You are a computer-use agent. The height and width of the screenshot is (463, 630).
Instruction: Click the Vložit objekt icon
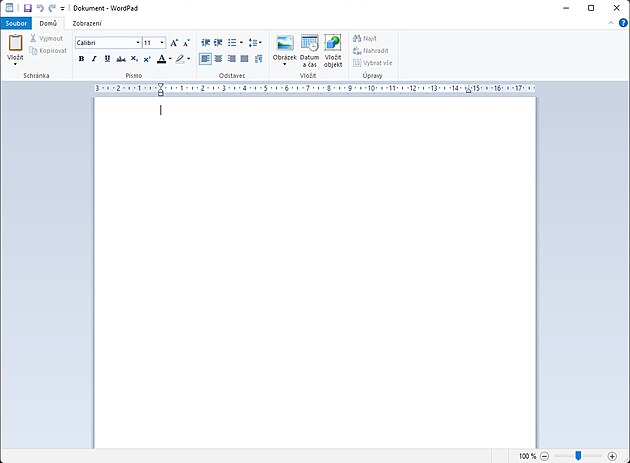pyautogui.click(x=333, y=43)
